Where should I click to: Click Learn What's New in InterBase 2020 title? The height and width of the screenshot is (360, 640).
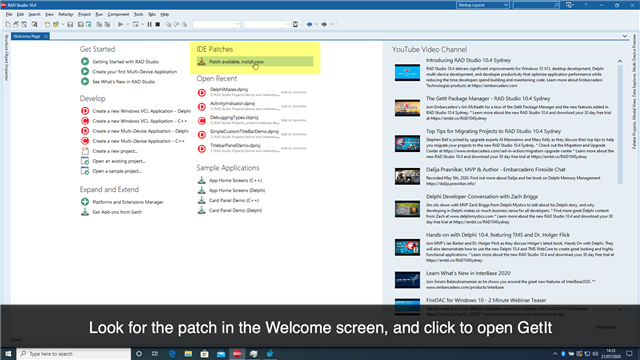(x=468, y=273)
